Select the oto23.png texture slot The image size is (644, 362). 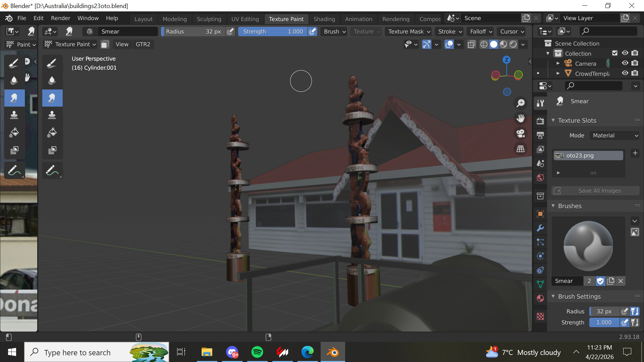588,155
